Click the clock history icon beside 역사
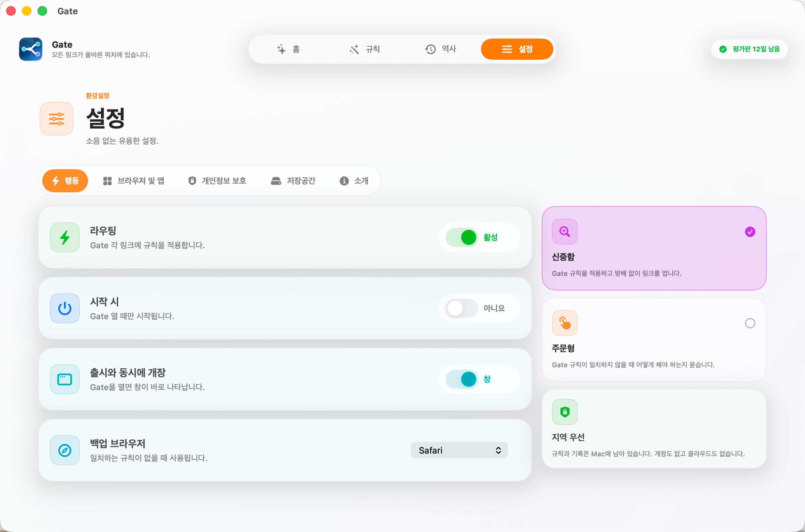The width and height of the screenshot is (805, 532). tap(430, 49)
